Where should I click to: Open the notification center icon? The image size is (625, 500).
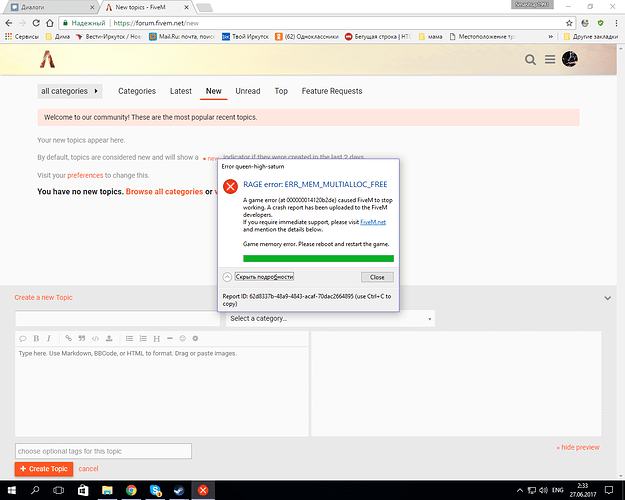click(609, 490)
